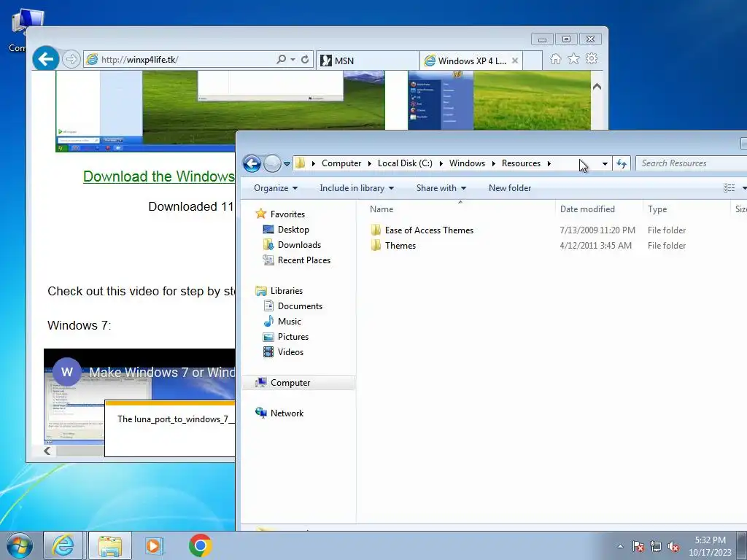
Task: Go back in Internet Explorer window
Action: 46,59
